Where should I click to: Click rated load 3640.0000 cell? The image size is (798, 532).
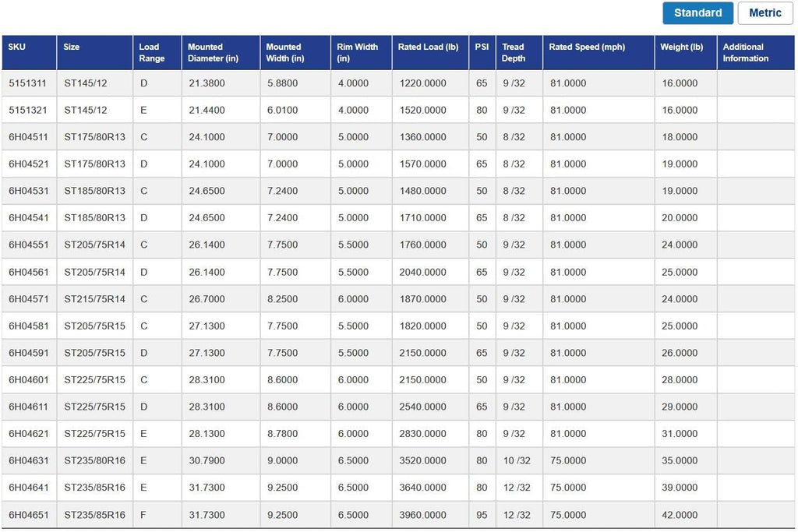point(430,488)
